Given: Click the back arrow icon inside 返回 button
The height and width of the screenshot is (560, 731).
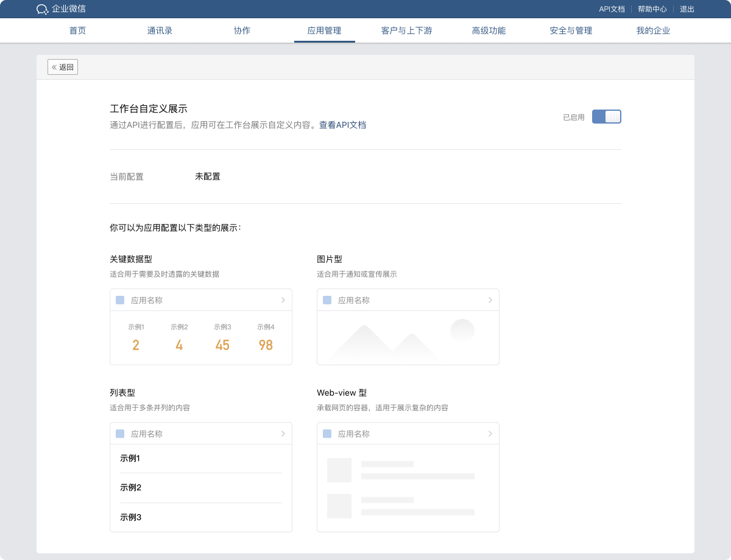Looking at the screenshot, I should coord(55,67).
